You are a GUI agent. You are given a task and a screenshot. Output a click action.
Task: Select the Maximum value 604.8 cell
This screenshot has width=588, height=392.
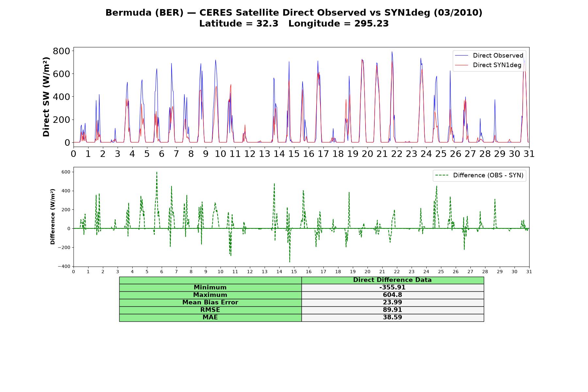(392, 295)
